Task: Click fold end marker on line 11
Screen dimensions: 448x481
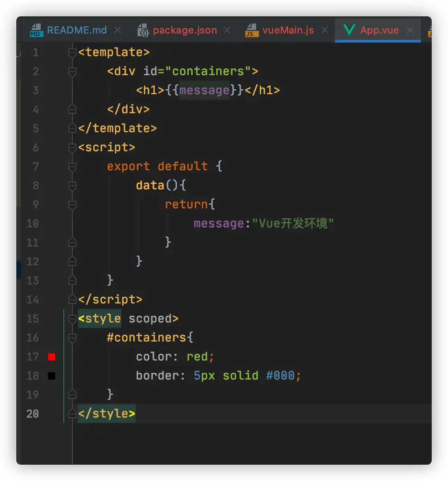Action: coord(72,243)
